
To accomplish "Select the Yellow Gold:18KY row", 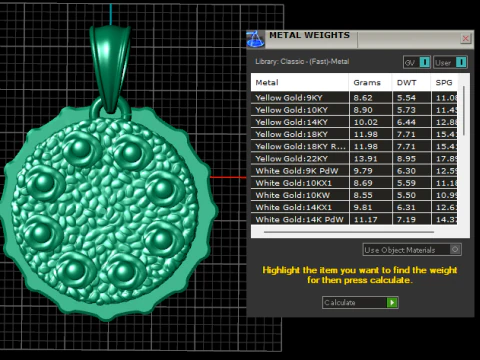I will [x=354, y=134].
